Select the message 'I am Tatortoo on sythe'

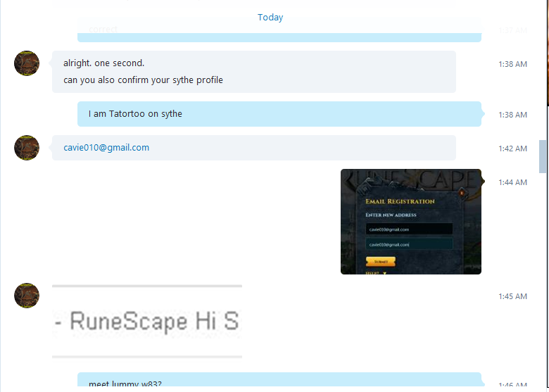(135, 114)
